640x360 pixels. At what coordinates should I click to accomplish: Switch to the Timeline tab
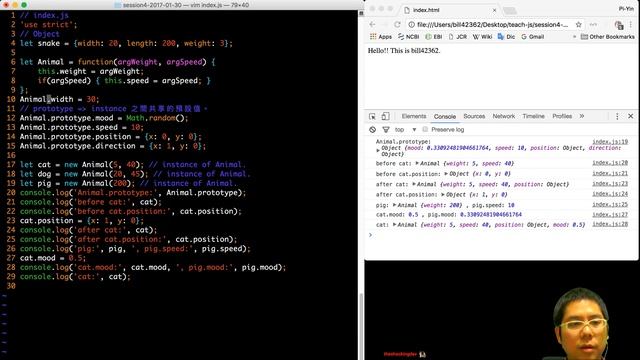(533, 116)
